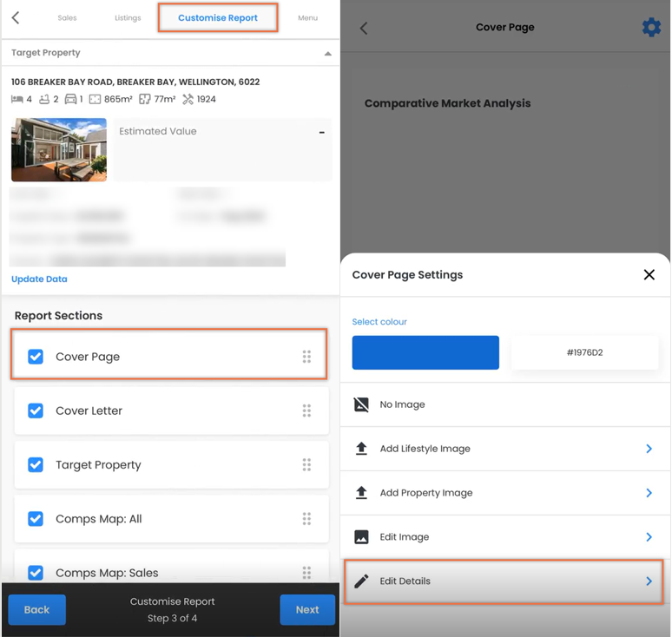Click the Edit Image picture icon
672x637 pixels.
[361, 536]
